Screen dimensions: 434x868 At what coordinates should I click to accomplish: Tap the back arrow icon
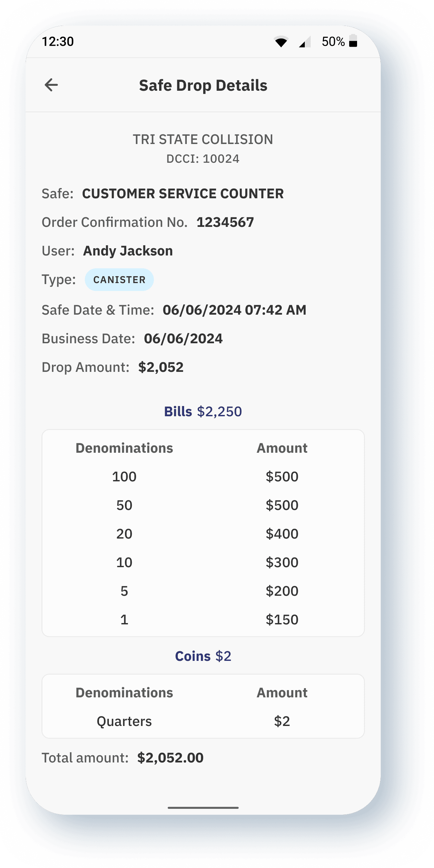51,85
